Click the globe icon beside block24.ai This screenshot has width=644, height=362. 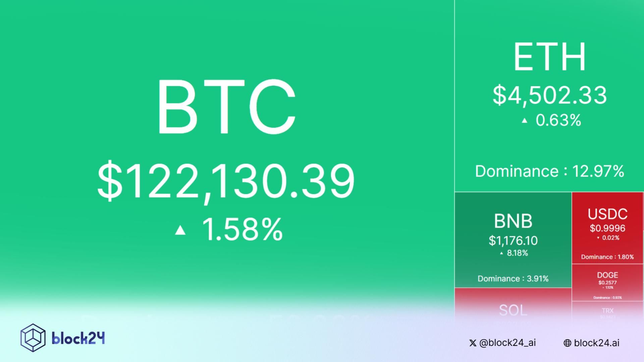point(567,343)
